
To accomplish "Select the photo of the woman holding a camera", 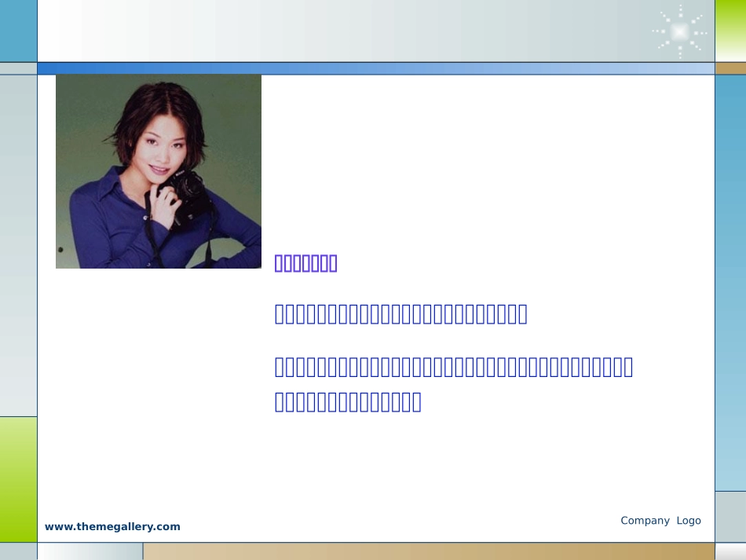I will pos(159,171).
